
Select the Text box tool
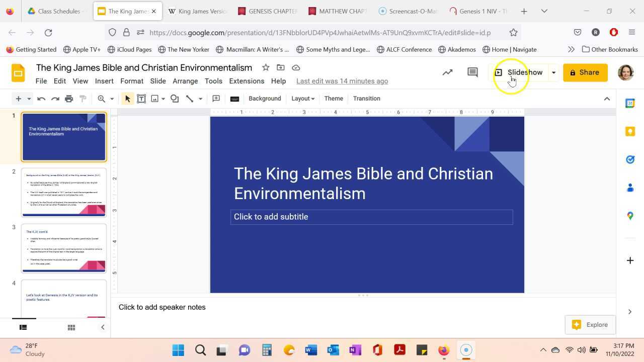coord(141,99)
